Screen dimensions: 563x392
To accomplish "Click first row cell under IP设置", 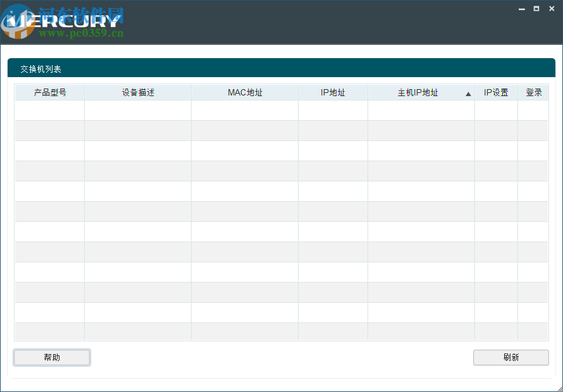I will click(496, 110).
